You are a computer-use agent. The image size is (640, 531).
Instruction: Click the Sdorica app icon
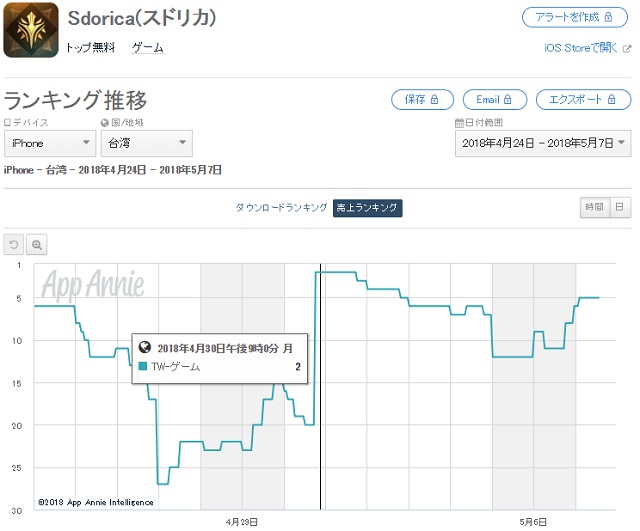(31, 31)
